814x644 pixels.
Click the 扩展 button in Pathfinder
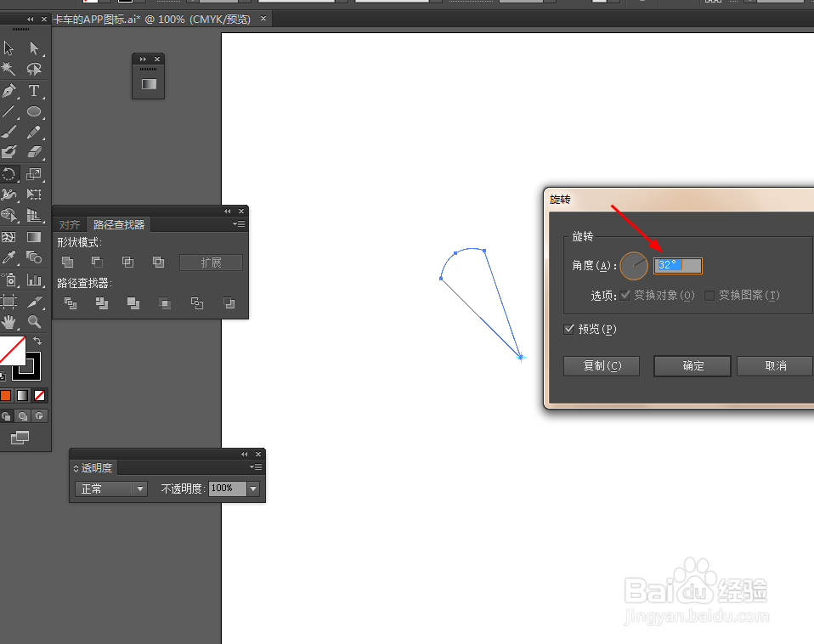211,263
